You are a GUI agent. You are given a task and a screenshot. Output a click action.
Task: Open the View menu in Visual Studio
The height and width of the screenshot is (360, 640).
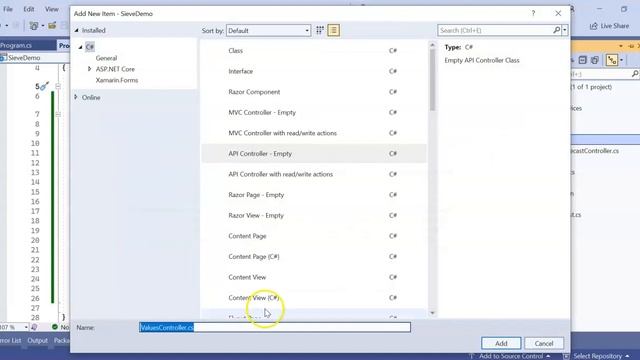[51, 9]
